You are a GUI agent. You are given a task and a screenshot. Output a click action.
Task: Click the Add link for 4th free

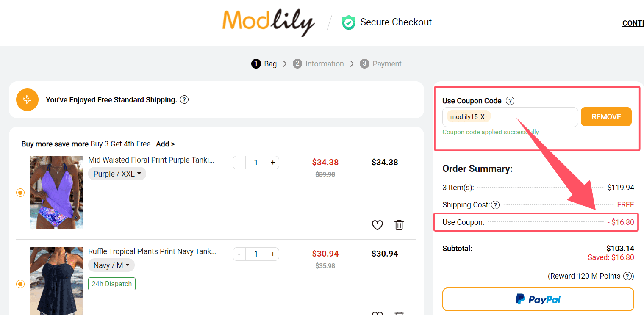pos(165,144)
